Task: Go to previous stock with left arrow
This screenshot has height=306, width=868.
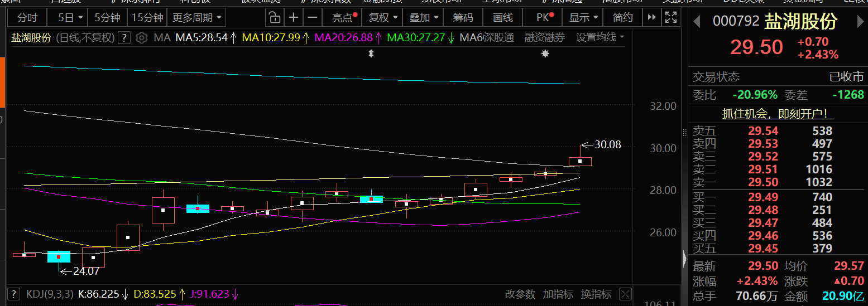Action: click(x=696, y=22)
